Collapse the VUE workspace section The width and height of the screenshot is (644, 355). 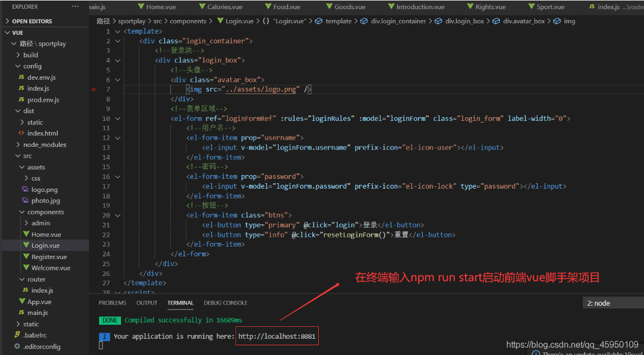(8, 33)
